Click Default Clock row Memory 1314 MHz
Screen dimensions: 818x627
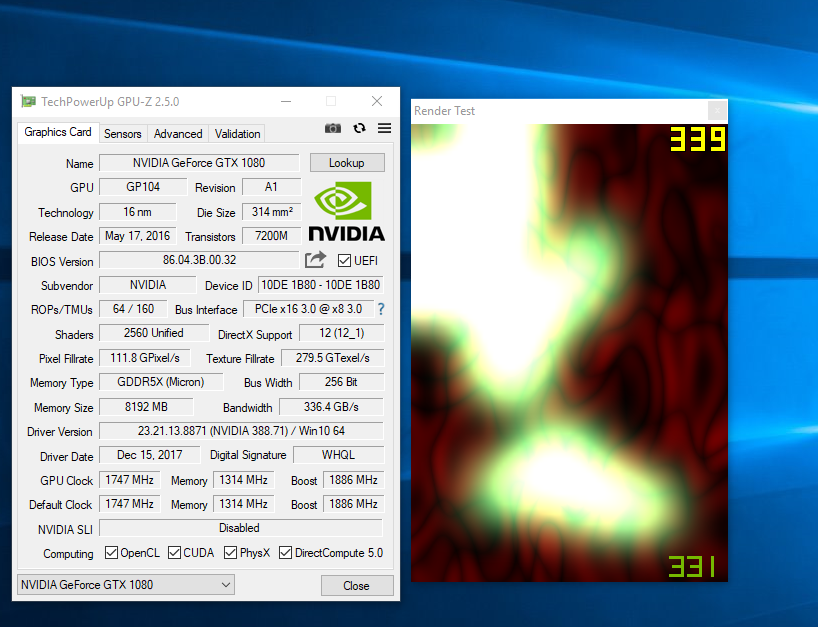click(x=243, y=504)
